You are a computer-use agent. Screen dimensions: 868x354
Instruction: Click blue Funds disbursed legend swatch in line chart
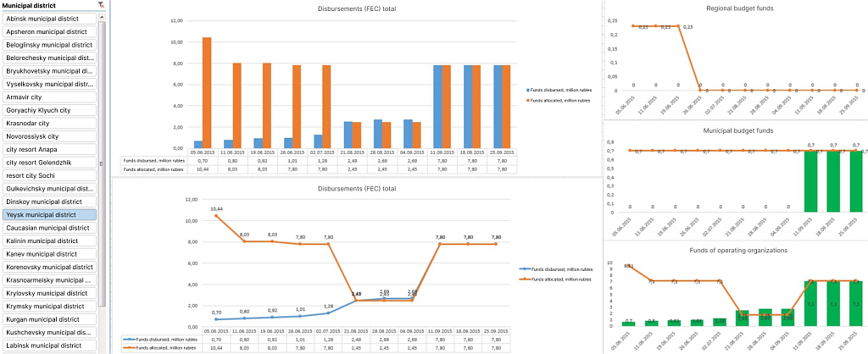click(x=524, y=268)
